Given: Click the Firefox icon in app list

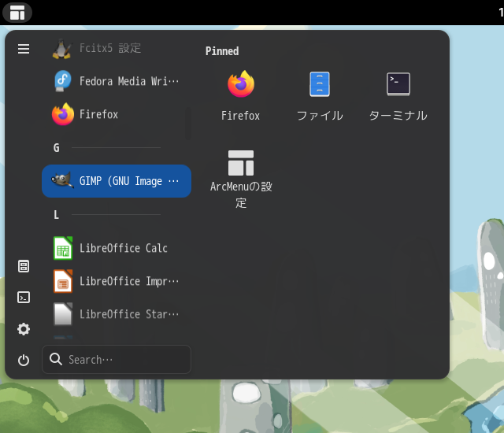Looking at the screenshot, I should 63,114.
